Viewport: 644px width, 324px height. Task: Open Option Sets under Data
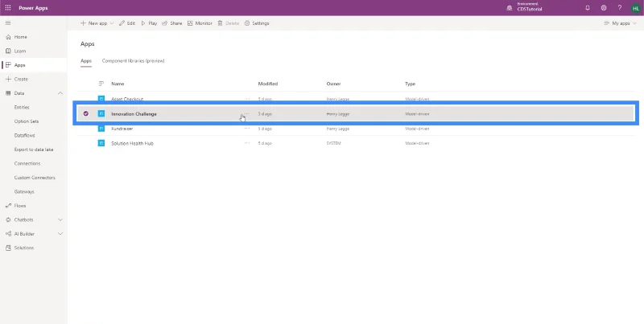pyautogui.click(x=27, y=121)
